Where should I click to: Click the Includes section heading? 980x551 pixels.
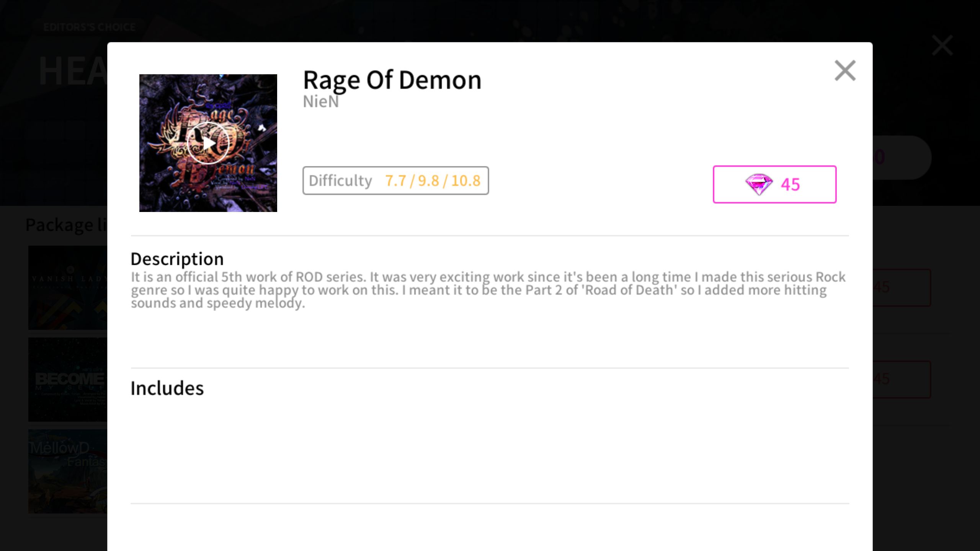tap(167, 388)
